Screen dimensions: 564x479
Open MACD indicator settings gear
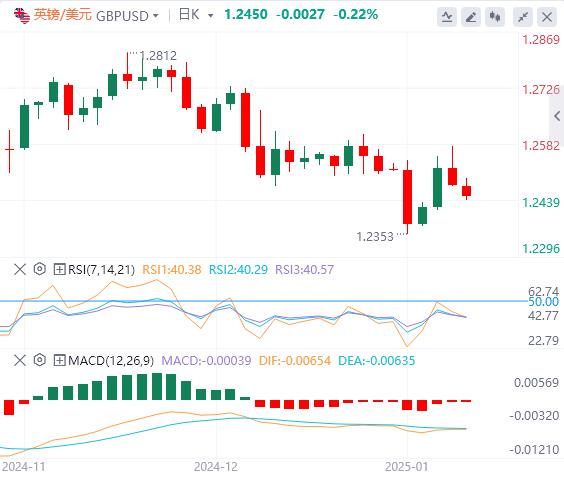coord(40,360)
